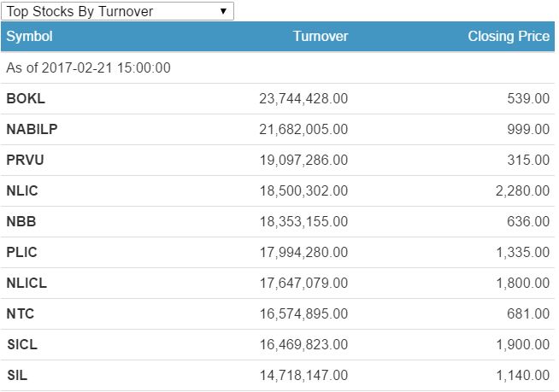
Task: Click BOKL turnover value 23,744,428.00
Action: click(x=303, y=98)
